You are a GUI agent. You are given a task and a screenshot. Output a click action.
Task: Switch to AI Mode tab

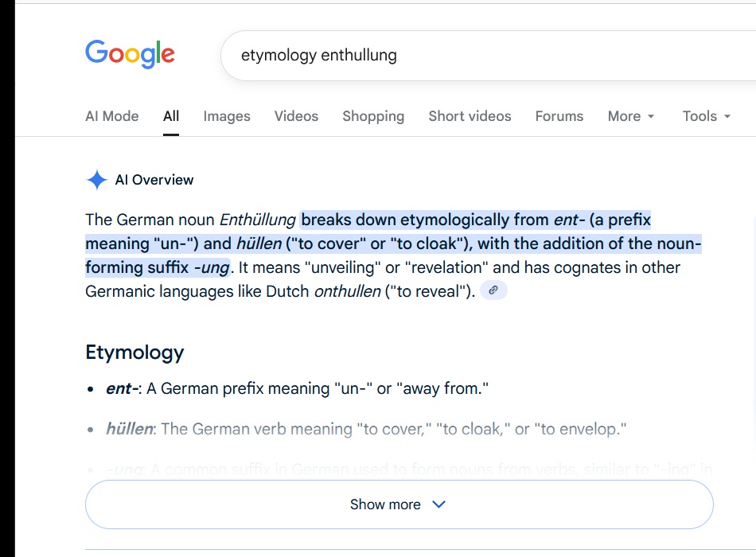(x=111, y=116)
